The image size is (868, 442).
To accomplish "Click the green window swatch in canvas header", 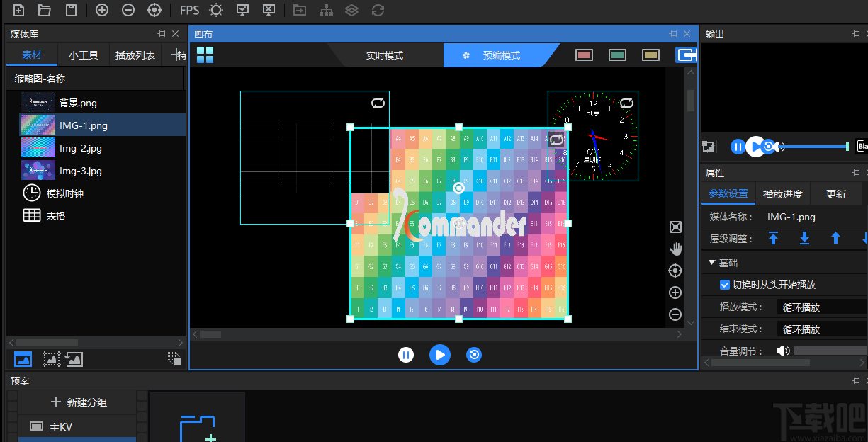I will click(617, 55).
